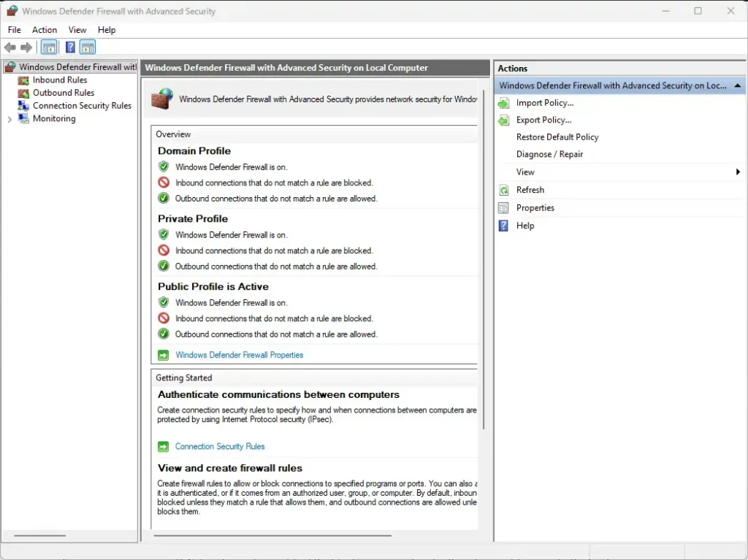The image size is (748, 560).
Task: Click Diagnose / Repair action
Action: click(549, 155)
